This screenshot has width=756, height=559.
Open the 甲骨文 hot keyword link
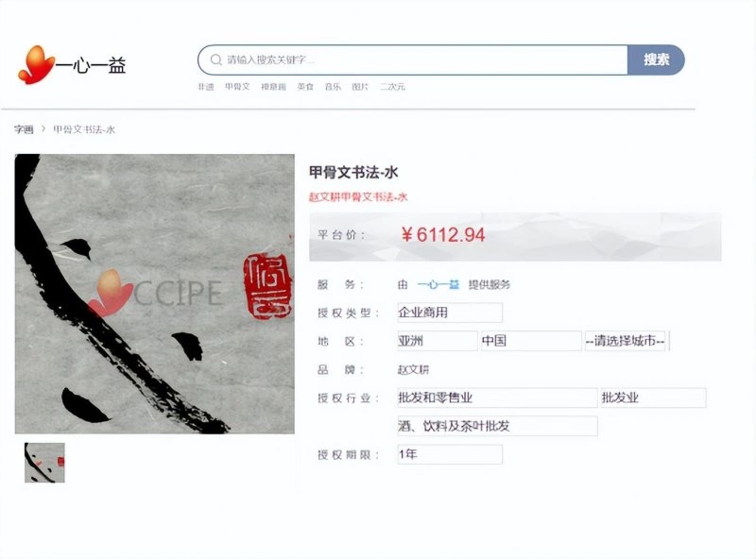coord(237,87)
